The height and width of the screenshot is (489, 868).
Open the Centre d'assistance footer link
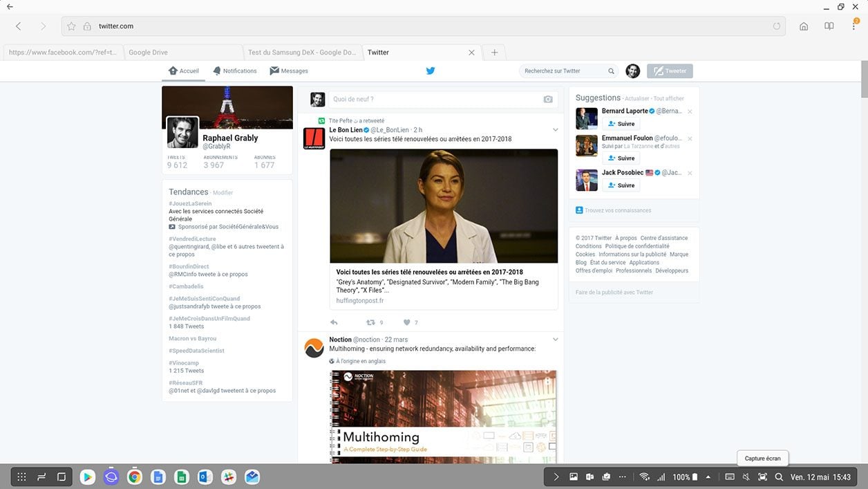(664, 238)
